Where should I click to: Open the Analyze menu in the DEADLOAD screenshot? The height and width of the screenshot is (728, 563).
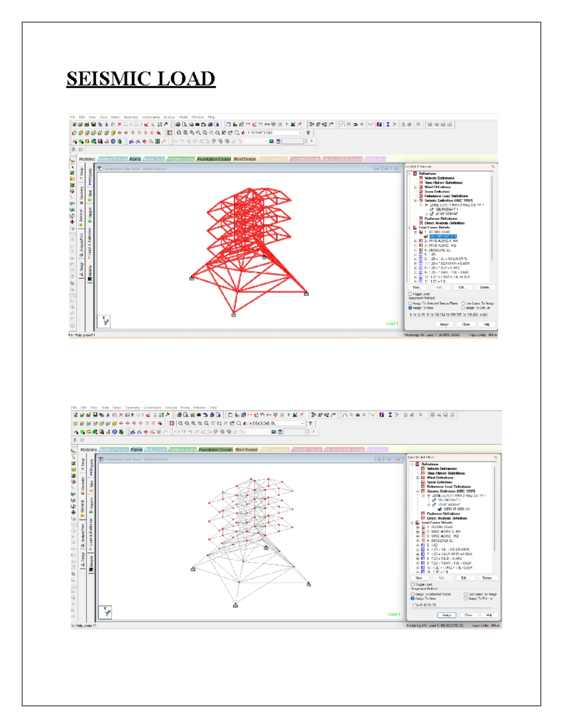coord(171,408)
